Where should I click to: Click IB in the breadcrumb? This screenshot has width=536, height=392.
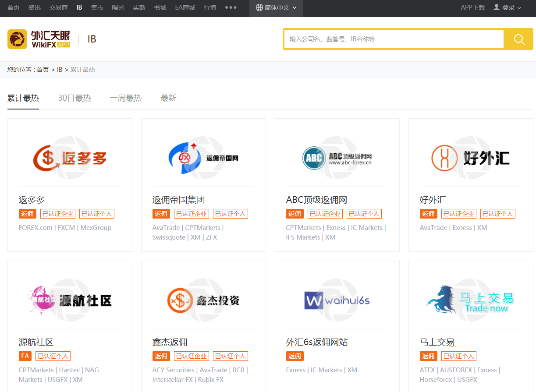coord(60,70)
